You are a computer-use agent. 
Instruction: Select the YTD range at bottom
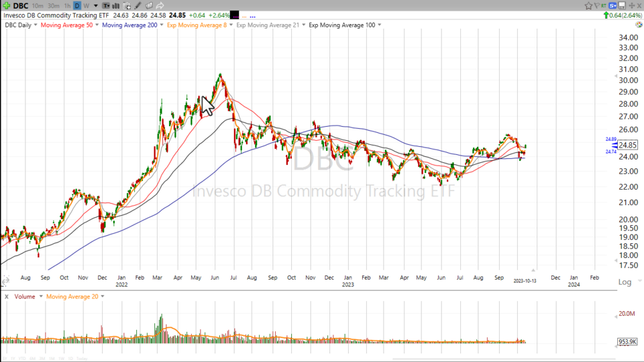pyautogui.click(x=22, y=359)
